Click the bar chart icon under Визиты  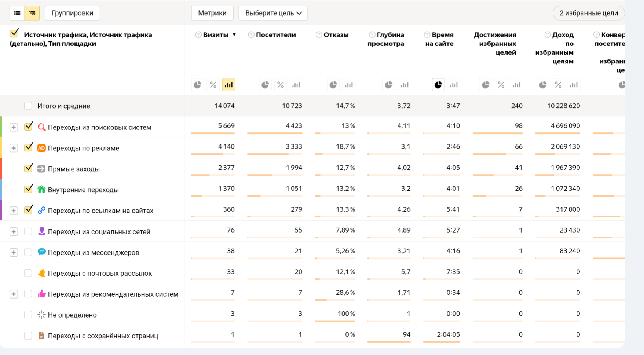point(228,85)
